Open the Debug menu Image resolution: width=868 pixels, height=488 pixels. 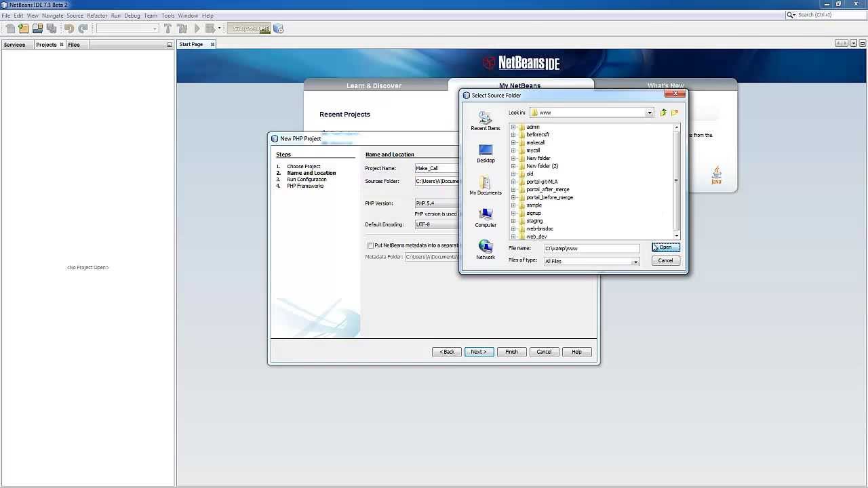(132, 16)
